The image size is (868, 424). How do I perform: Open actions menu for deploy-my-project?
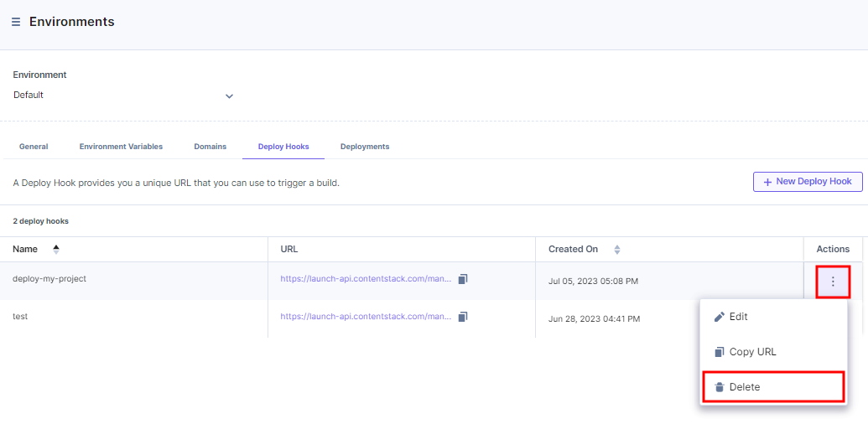click(833, 282)
